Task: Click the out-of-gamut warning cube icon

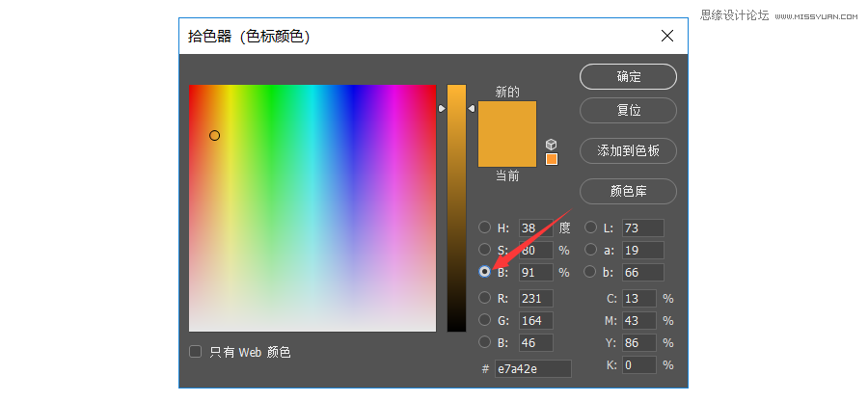Action: 551,145
